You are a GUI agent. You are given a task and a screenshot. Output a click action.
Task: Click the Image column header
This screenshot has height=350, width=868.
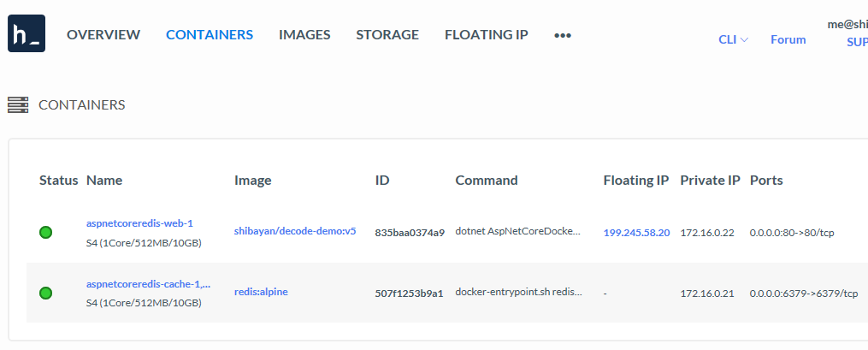[x=253, y=181]
